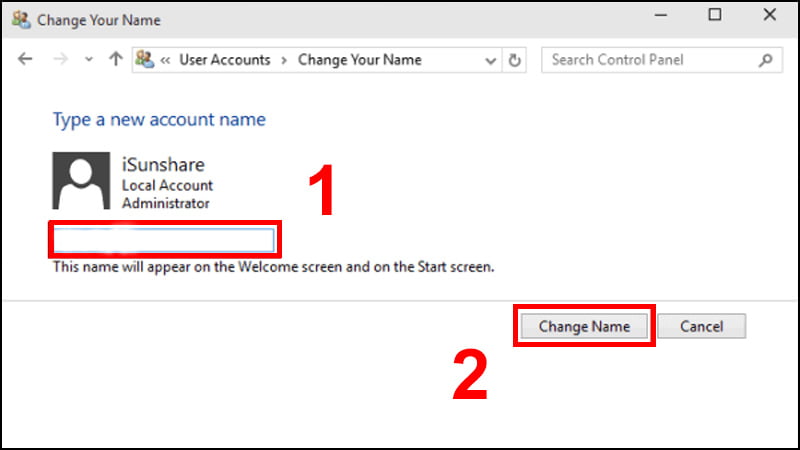Screen dimensions: 800x450
Task: Click the Type a new account name heading
Action: (x=159, y=119)
